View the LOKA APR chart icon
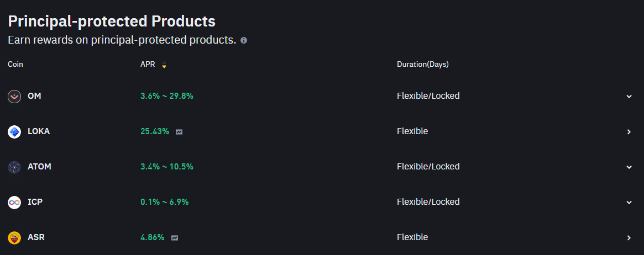Viewport: 644px width, 255px height. pyautogui.click(x=179, y=132)
